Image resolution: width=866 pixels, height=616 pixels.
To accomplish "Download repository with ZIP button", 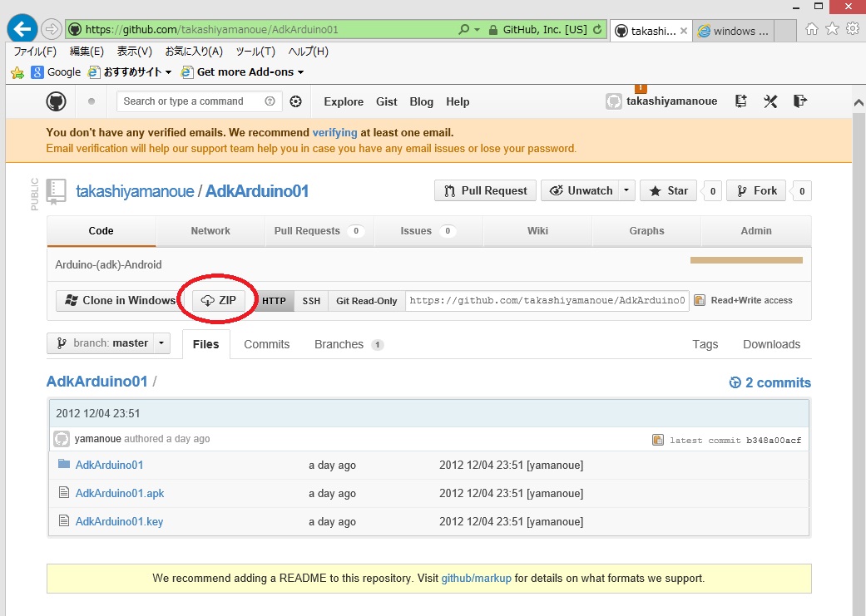I will 220,301.
